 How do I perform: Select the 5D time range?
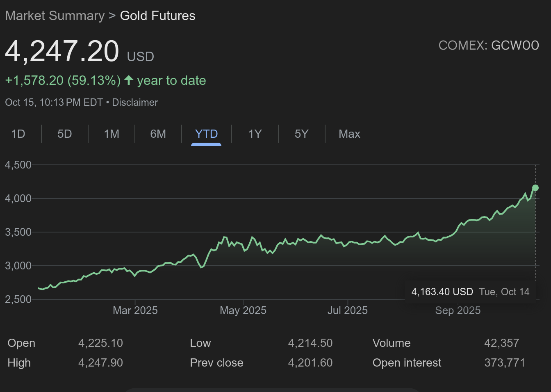point(65,134)
